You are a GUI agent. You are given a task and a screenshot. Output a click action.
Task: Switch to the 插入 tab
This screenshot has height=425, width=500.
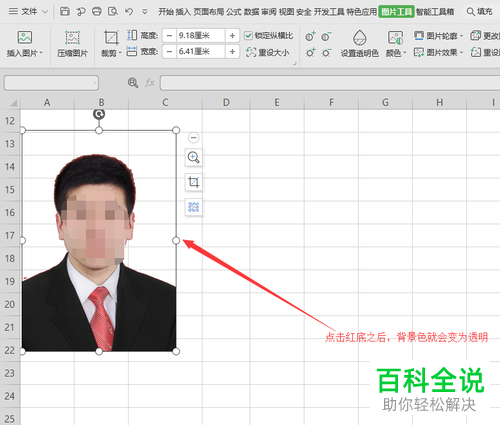click(x=183, y=12)
